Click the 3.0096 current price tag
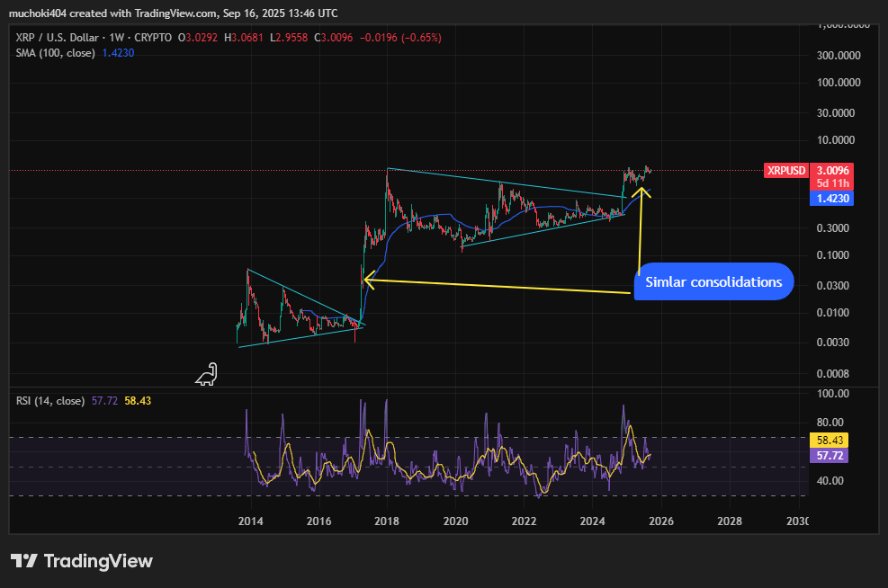Viewport: 888px width, 588px height. 832,170
